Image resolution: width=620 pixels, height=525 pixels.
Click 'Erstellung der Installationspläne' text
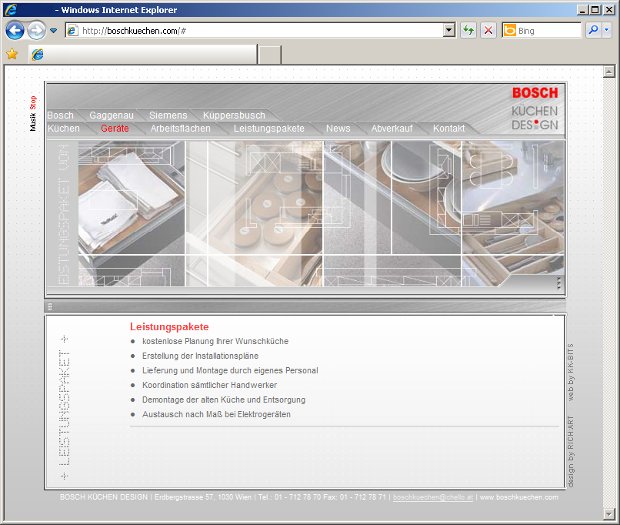tap(200, 356)
